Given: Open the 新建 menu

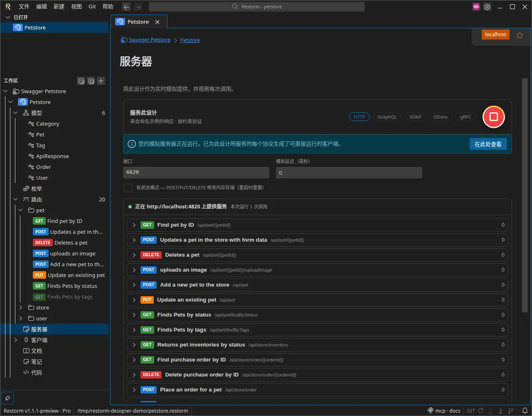Looking at the screenshot, I should click(59, 7).
